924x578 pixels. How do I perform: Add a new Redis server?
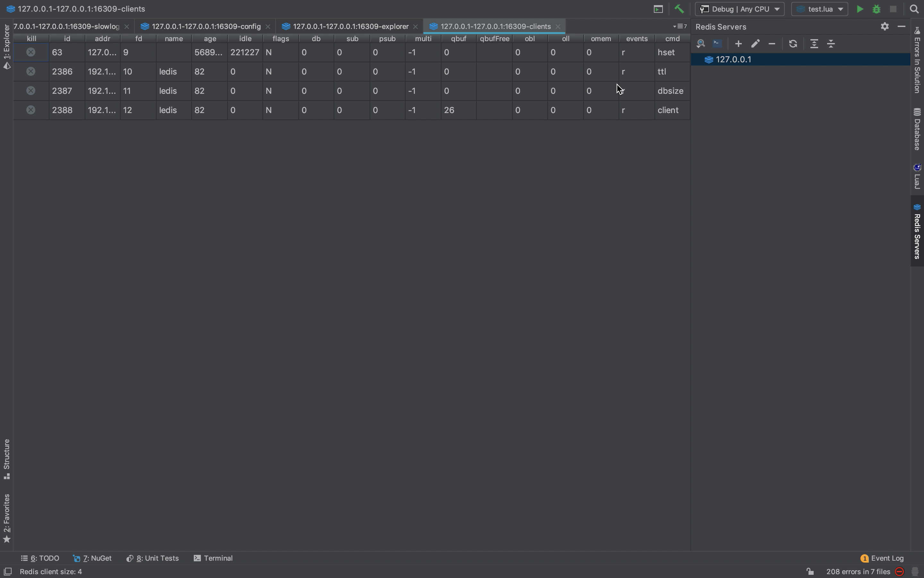tap(739, 44)
